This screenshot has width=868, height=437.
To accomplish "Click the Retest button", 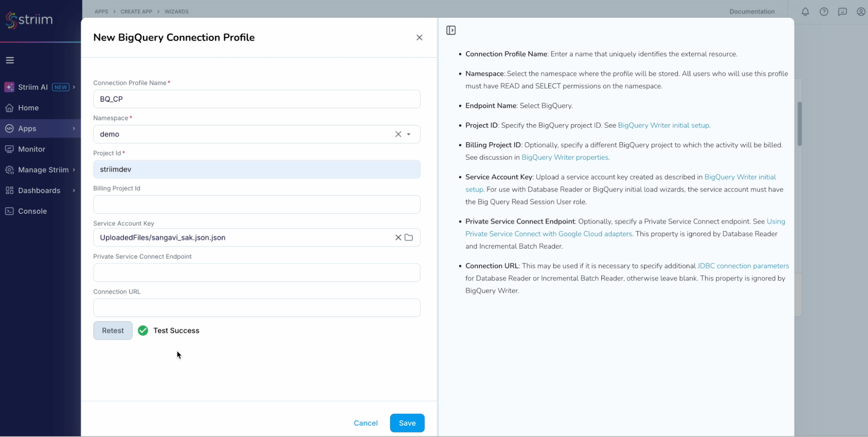I will pos(113,331).
